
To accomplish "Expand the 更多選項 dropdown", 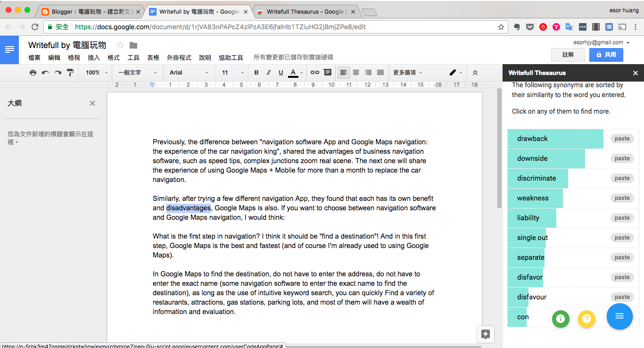I will 408,73.
